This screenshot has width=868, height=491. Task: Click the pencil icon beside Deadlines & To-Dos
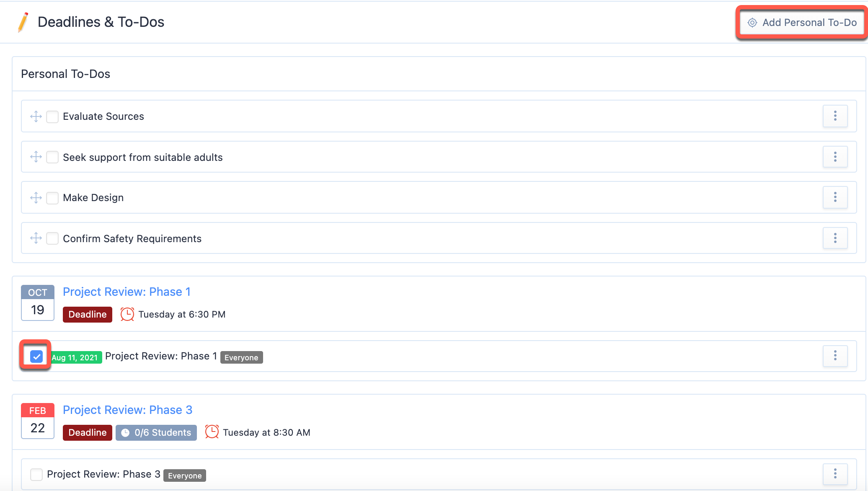23,22
